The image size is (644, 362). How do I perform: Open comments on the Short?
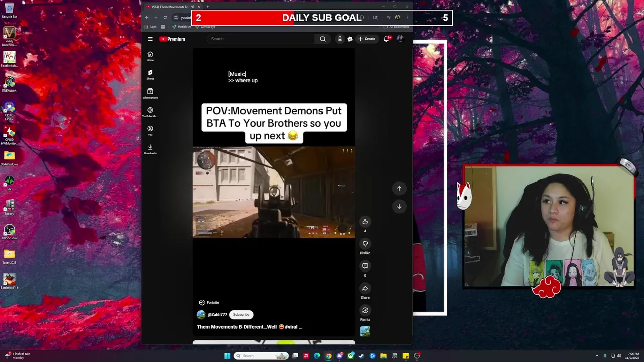[365, 266]
